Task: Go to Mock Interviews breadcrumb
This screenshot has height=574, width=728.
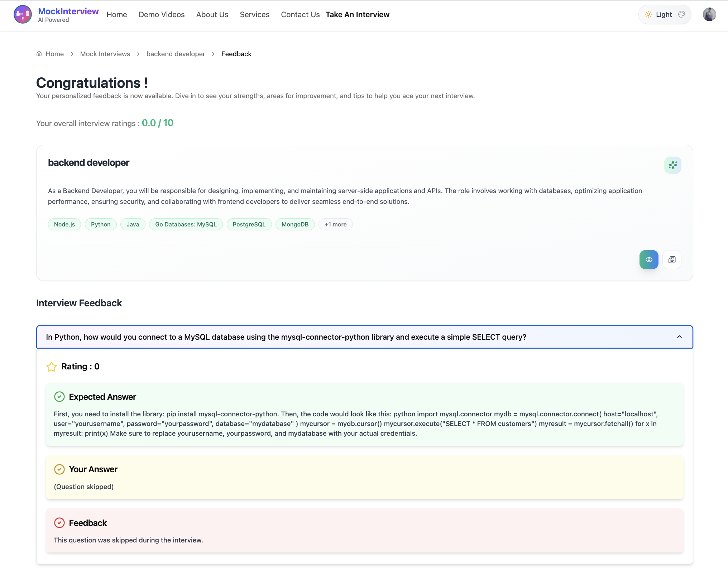Action: (105, 54)
